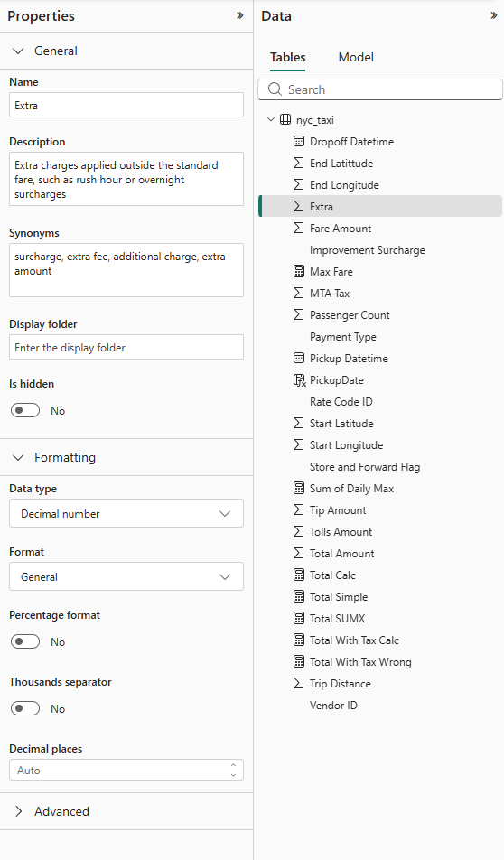Click the sigma icon beside Fare Amount
Screen dimensions: 504x860
pyautogui.click(x=298, y=229)
